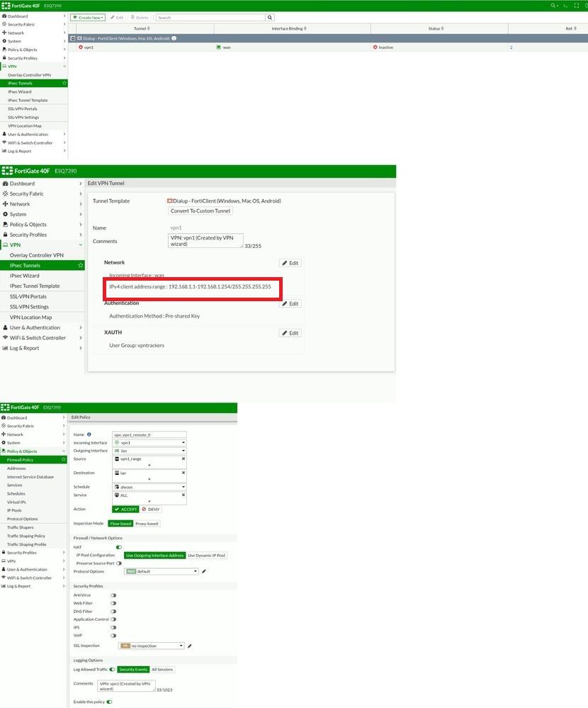588x708 pixels.
Task: Open the SSL Inspection no-inspection dropdown
Action: (x=152, y=646)
